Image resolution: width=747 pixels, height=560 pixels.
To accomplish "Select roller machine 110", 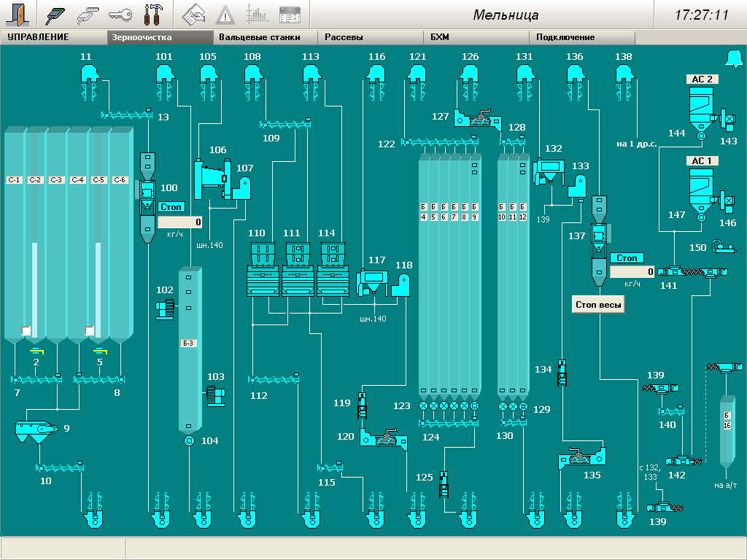I will coord(262,268).
